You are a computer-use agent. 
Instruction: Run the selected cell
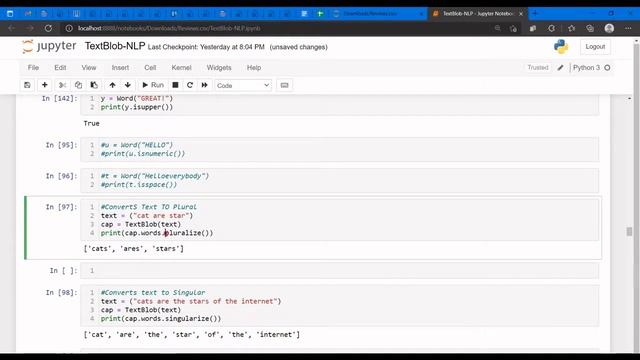click(x=153, y=85)
